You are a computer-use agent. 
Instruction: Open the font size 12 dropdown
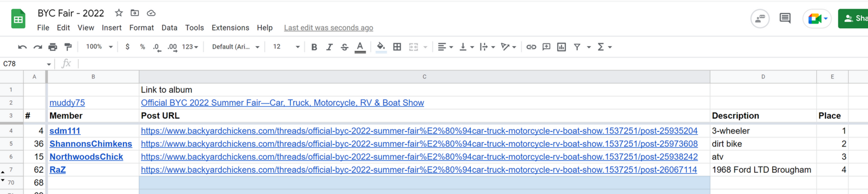click(x=286, y=47)
